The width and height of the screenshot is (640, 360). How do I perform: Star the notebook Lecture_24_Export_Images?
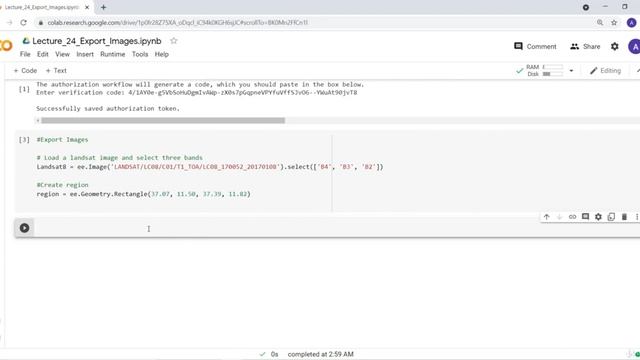(174, 41)
